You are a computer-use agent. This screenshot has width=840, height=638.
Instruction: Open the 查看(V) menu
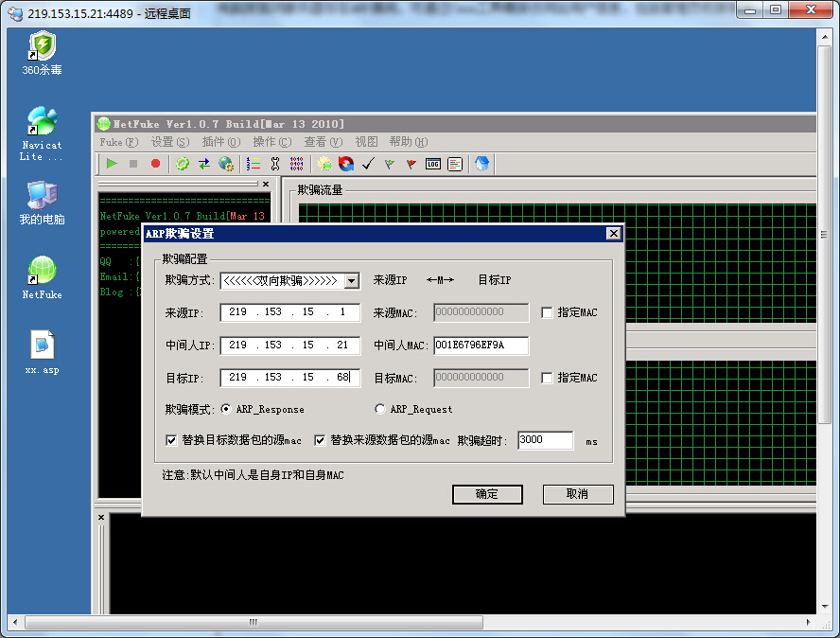click(x=323, y=142)
